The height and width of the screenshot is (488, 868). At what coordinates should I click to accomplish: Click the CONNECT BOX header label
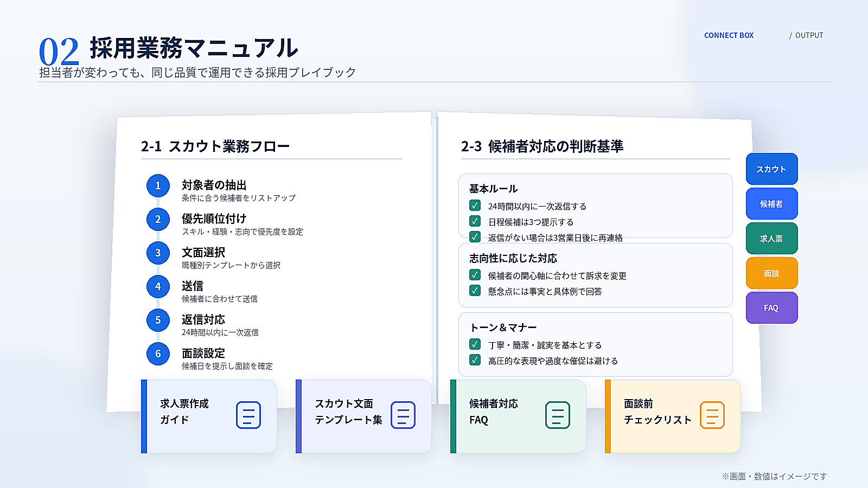[x=729, y=35]
